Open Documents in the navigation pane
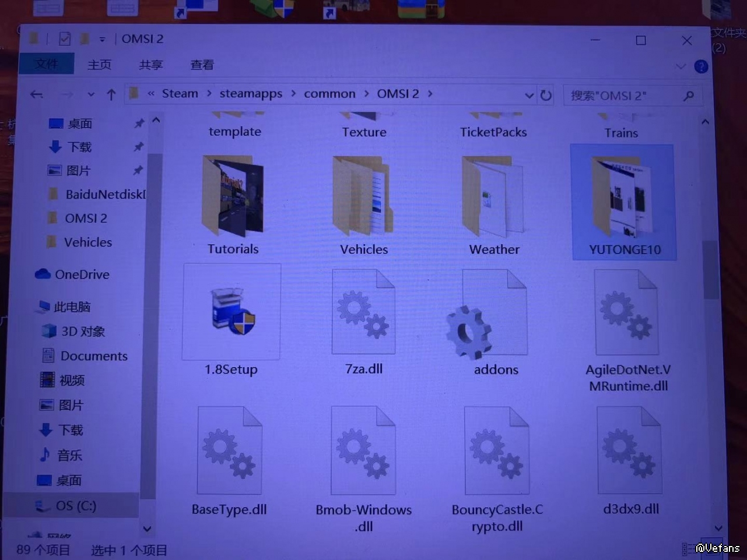This screenshot has height=560, width=747. tap(85, 356)
